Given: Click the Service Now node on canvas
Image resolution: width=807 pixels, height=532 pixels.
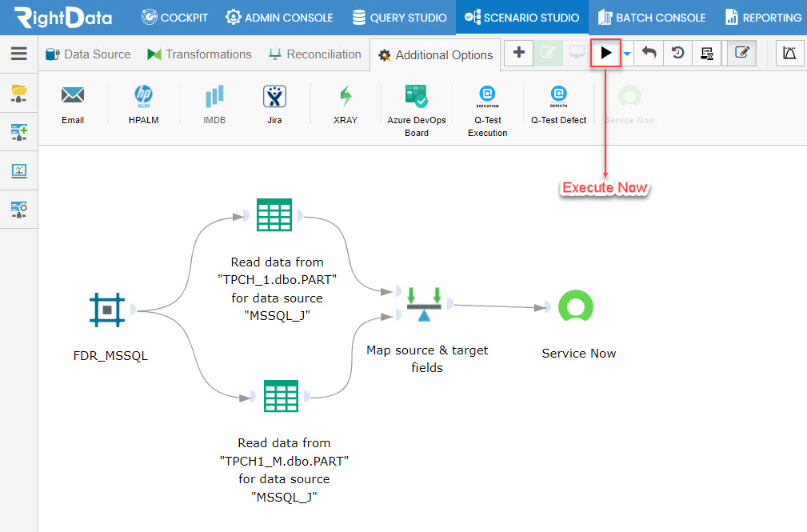Looking at the screenshot, I should [575, 306].
